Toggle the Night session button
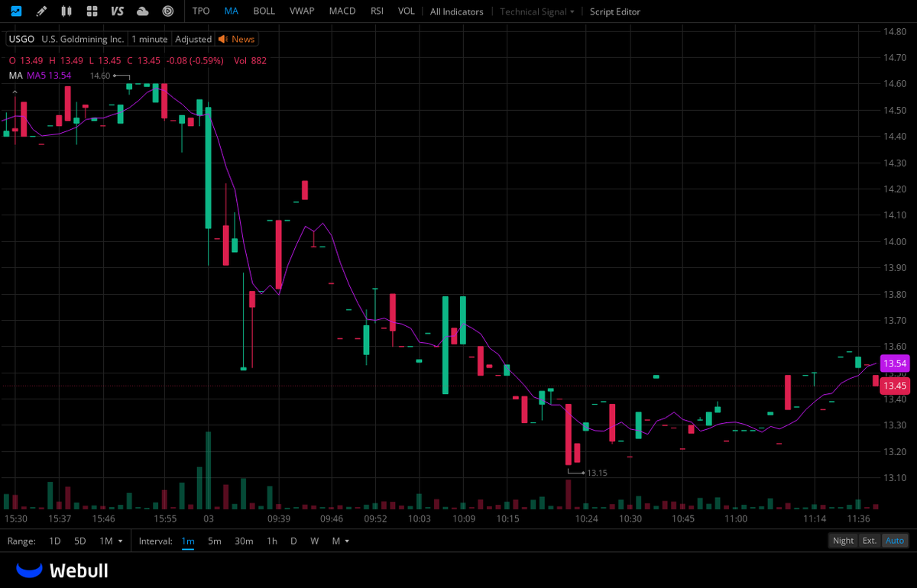This screenshot has width=917, height=588. pyautogui.click(x=844, y=541)
